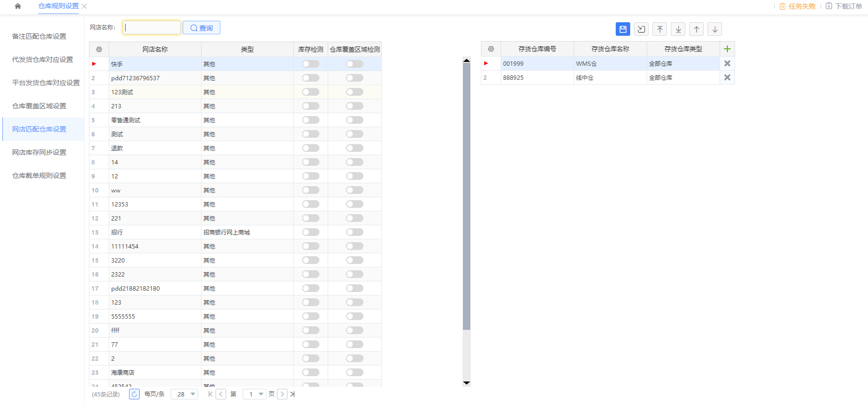Viewport: 868px width, 411px height.
Task: Move selected warehouse row to top
Action: 660,29
